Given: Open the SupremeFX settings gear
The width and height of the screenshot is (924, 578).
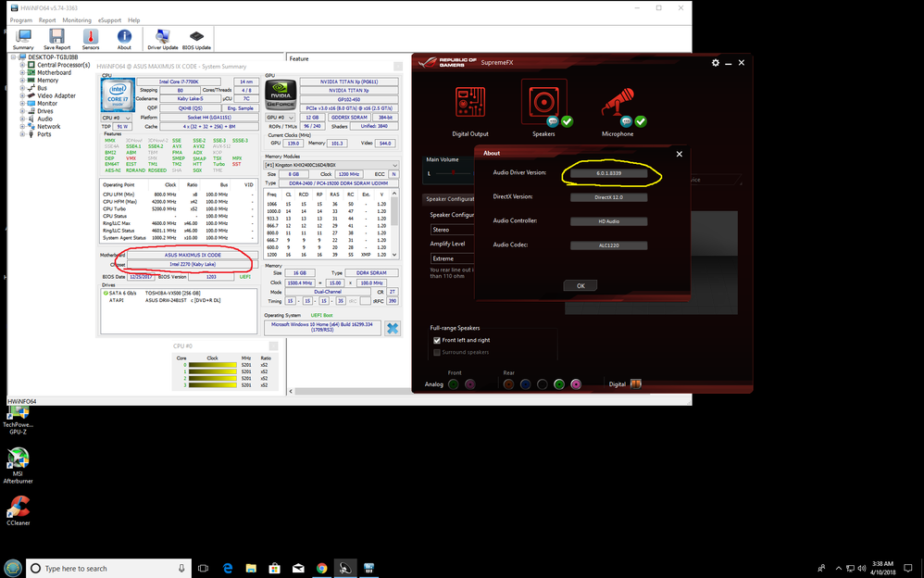Looking at the screenshot, I should coord(716,62).
